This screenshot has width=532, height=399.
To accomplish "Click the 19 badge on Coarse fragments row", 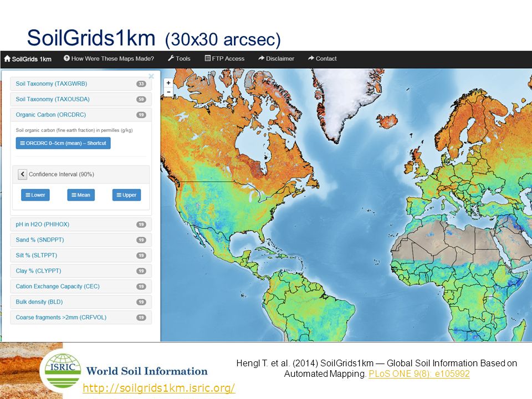I will click(141, 318).
